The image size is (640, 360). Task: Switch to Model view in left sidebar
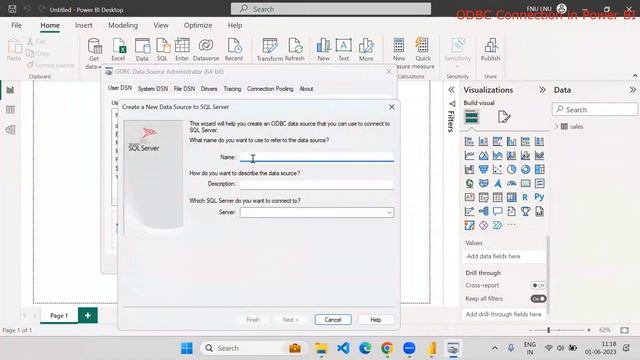click(10, 130)
